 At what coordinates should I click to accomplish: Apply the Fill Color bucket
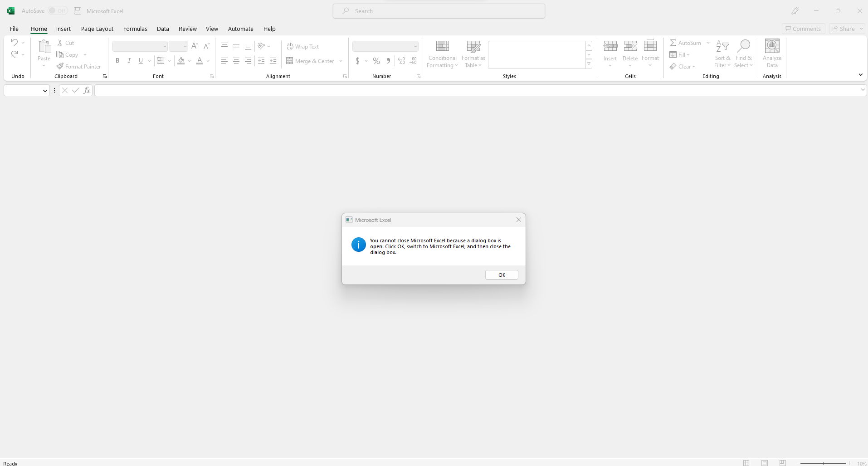pyautogui.click(x=181, y=61)
